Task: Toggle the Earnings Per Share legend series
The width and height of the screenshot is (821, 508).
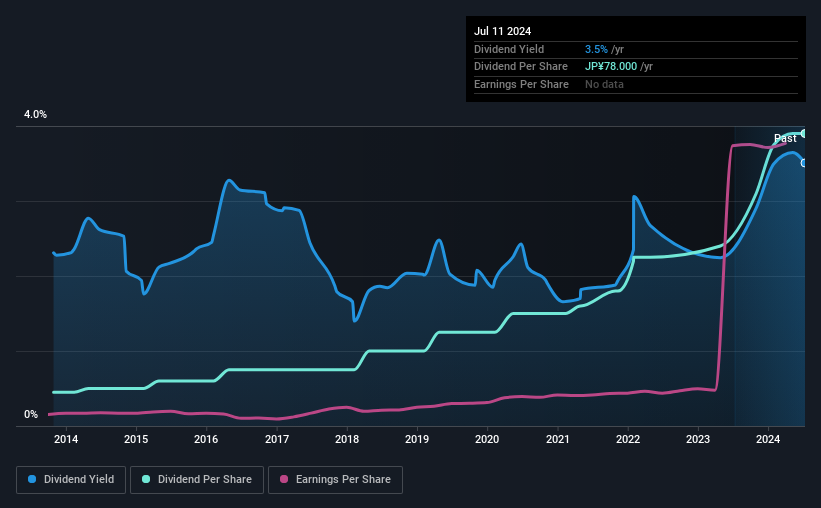Action: pos(335,479)
